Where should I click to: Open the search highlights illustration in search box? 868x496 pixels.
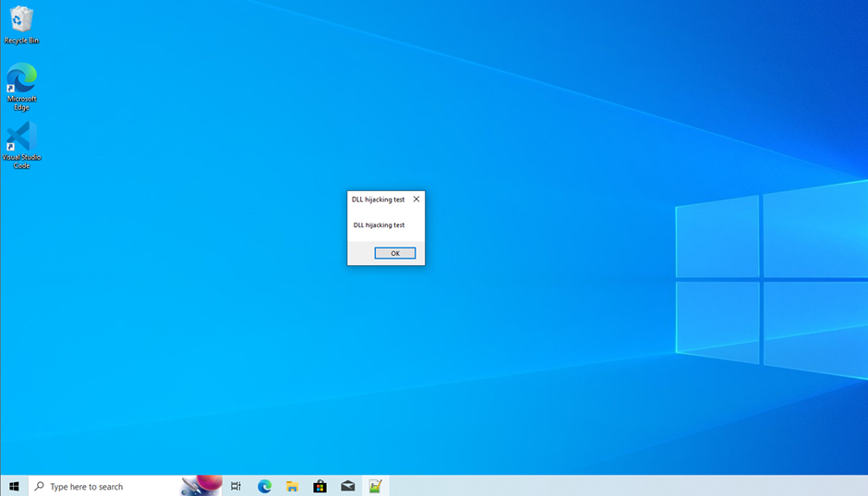click(x=201, y=486)
